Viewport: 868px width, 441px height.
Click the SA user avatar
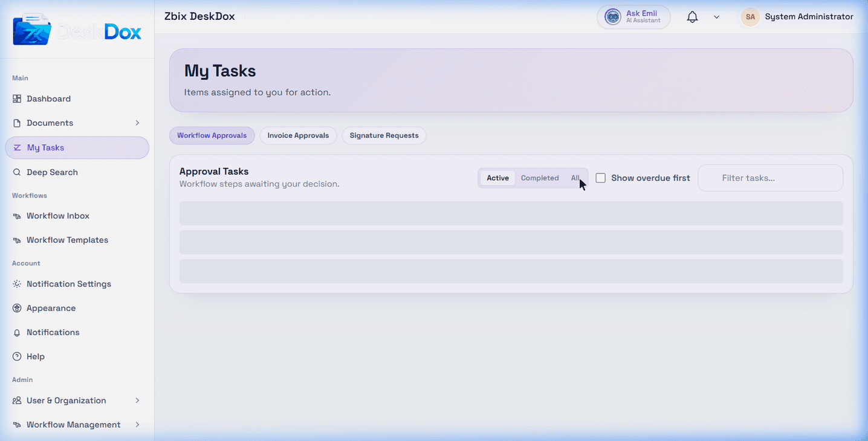tap(750, 17)
